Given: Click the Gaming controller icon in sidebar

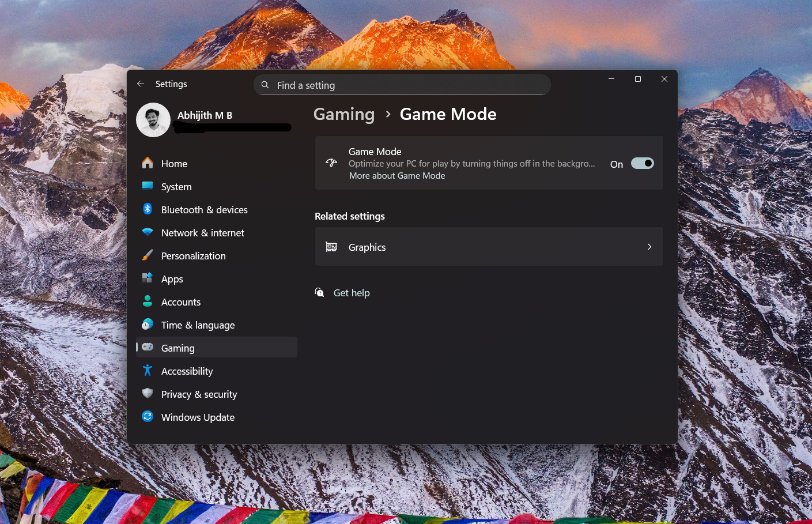Looking at the screenshot, I should (148, 348).
